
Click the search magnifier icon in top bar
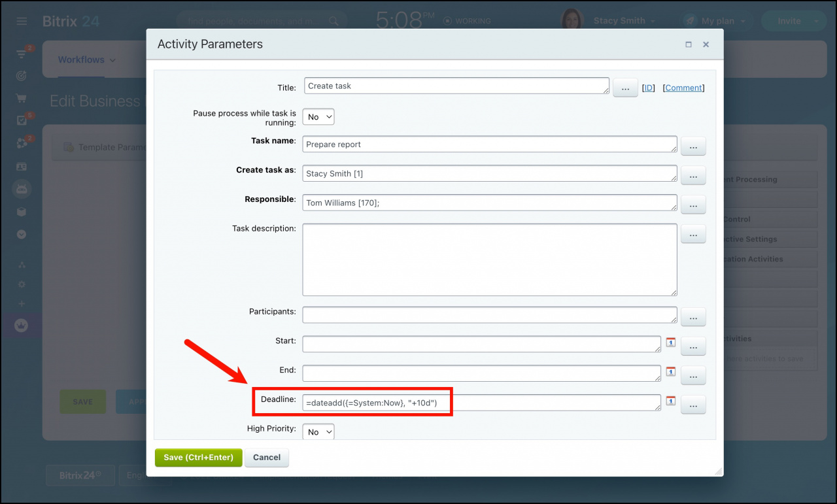click(333, 21)
